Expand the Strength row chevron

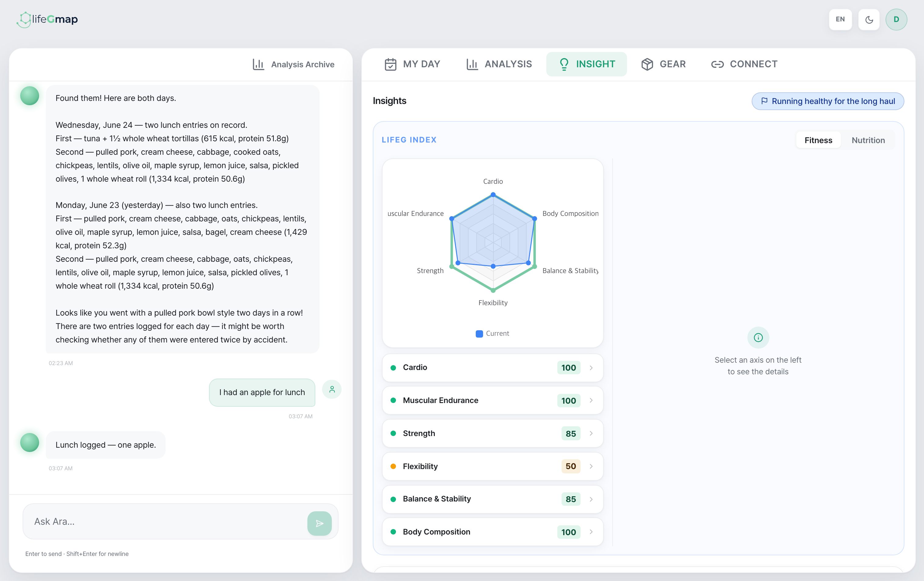click(591, 434)
